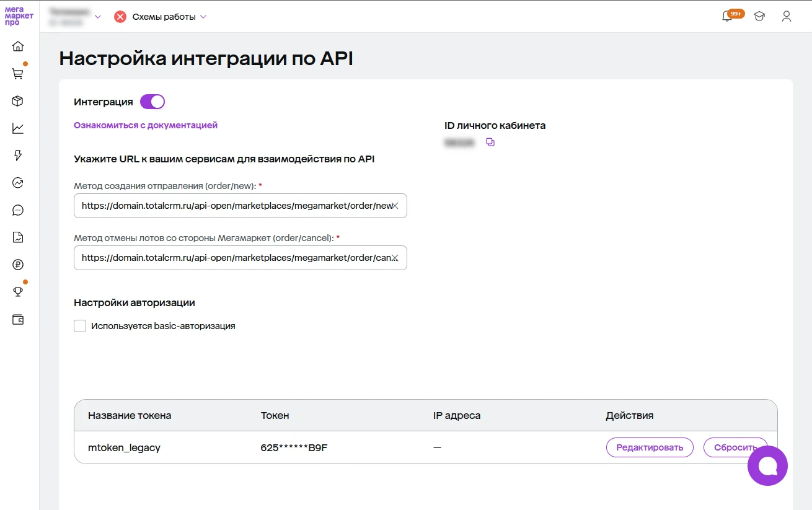Viewport: 812px width, 510px height.
Task: View analytics via the chart sidebar icon
Action: click(x=18, y=128)
